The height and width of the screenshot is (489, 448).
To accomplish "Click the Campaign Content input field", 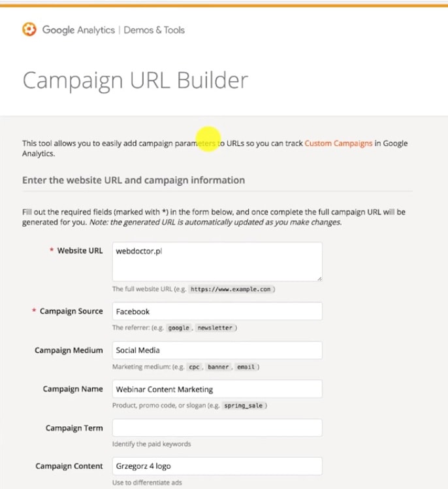I will pos(217,466).
